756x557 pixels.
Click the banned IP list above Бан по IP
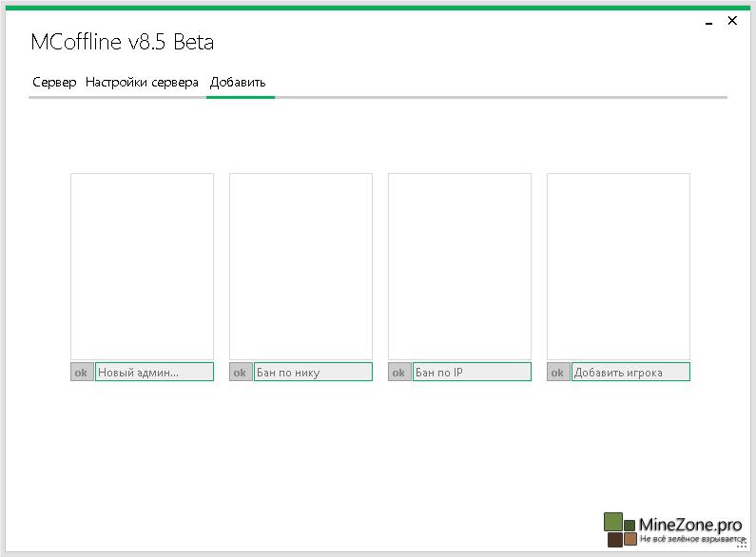459,266
